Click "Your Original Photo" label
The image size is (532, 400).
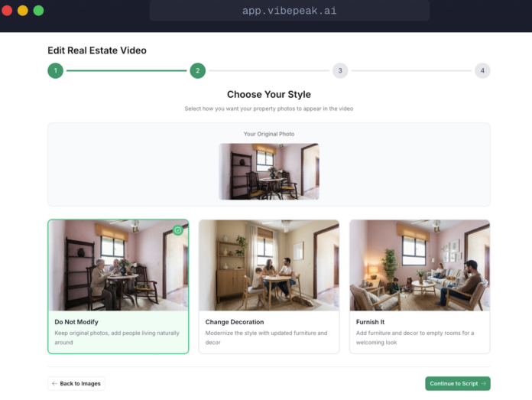[269, 134]
